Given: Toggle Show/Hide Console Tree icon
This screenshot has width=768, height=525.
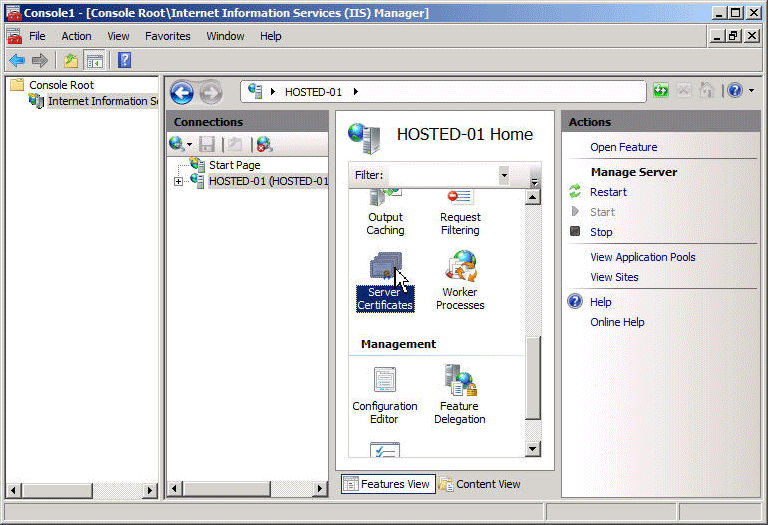Looking at the screenshot, I should (95, 61).
